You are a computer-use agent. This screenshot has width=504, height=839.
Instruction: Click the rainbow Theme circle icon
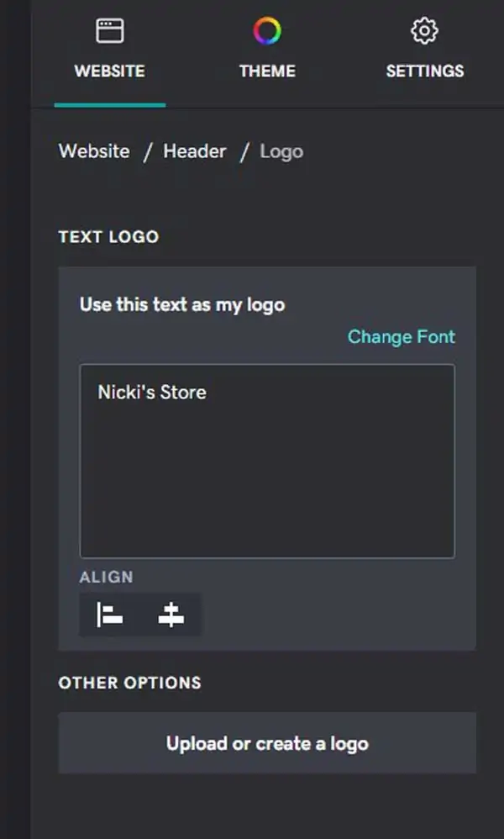coord(267,30)
